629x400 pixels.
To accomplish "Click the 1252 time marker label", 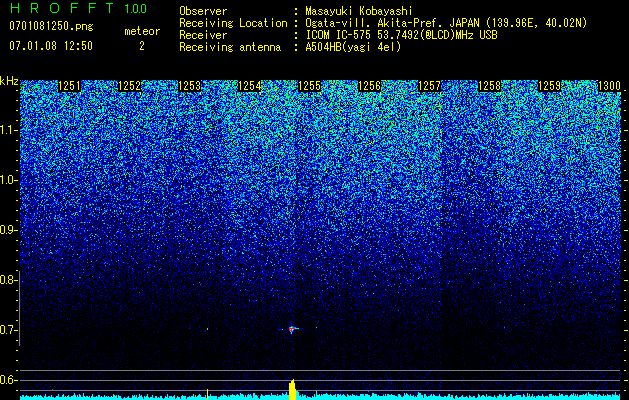I will click(130, 86).
